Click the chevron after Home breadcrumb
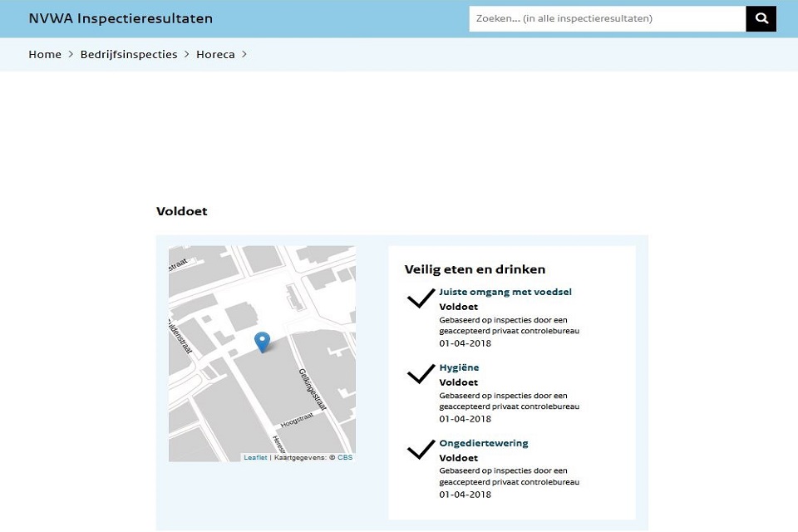Viewport: 798px width, 532px height. [x=71, y=55]
